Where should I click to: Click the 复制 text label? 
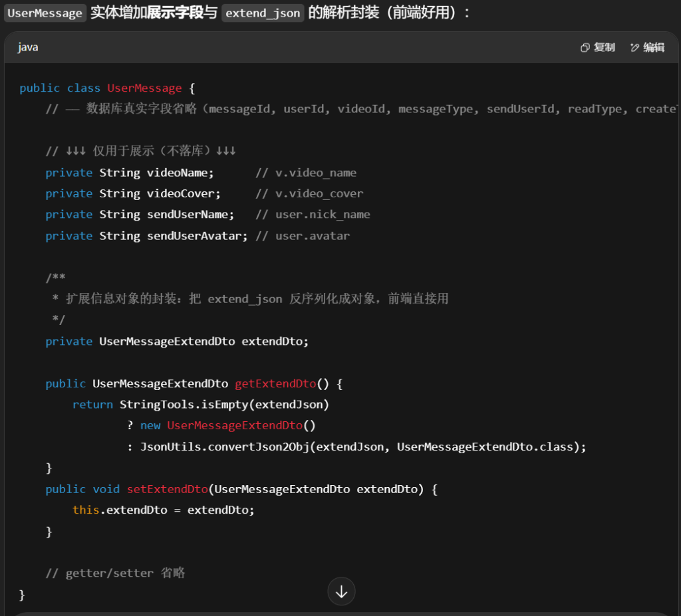(x=604, y=47)
